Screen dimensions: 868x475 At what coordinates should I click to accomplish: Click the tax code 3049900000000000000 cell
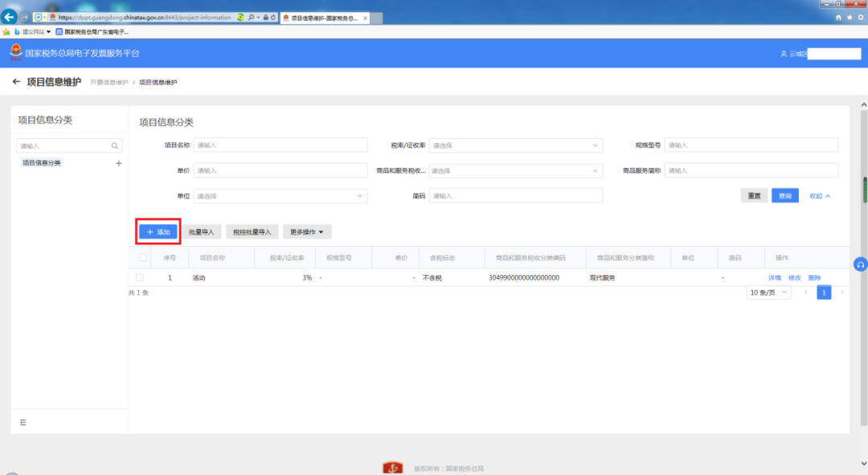point(524,278)
